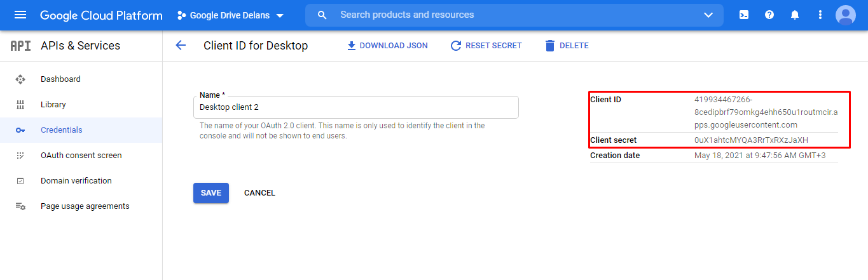This screenshot has height=280, width=868.
Task: Go back using the left arrow
Action: pos(181,45)
